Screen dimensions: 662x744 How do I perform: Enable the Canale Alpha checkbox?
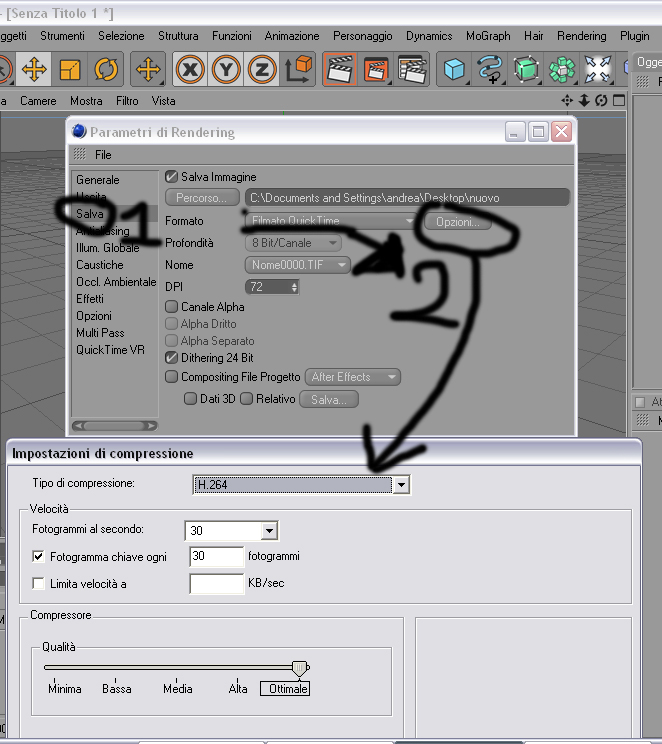(x=171, y=307)
